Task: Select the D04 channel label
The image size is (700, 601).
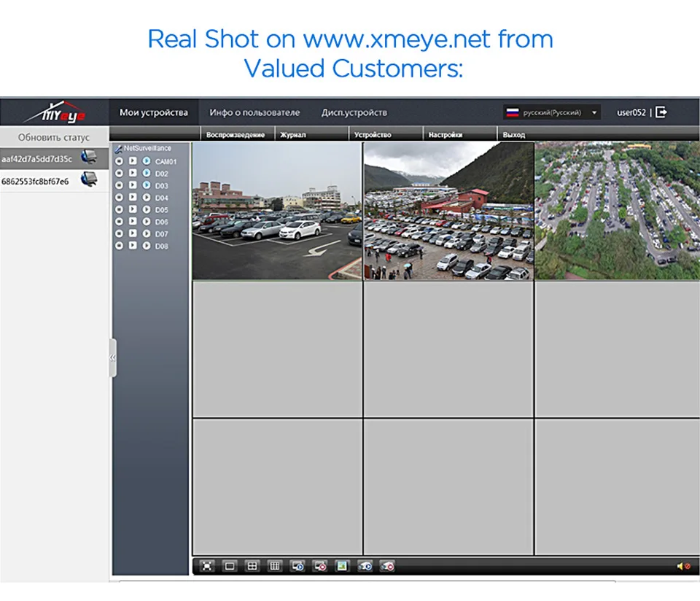Action: pos(162,198)
